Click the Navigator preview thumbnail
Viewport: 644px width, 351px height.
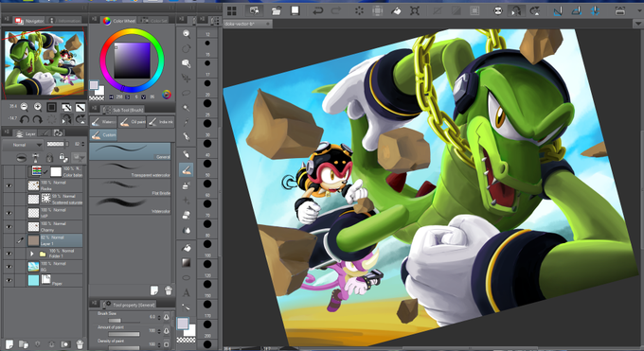45,62
